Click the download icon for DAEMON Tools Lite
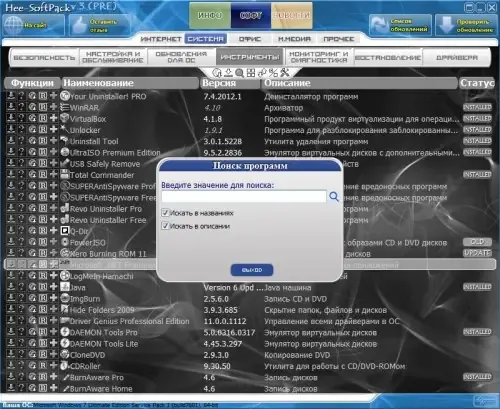Image resolution: width=500 pixels, height=409 pixels. (x=11, y=343)
